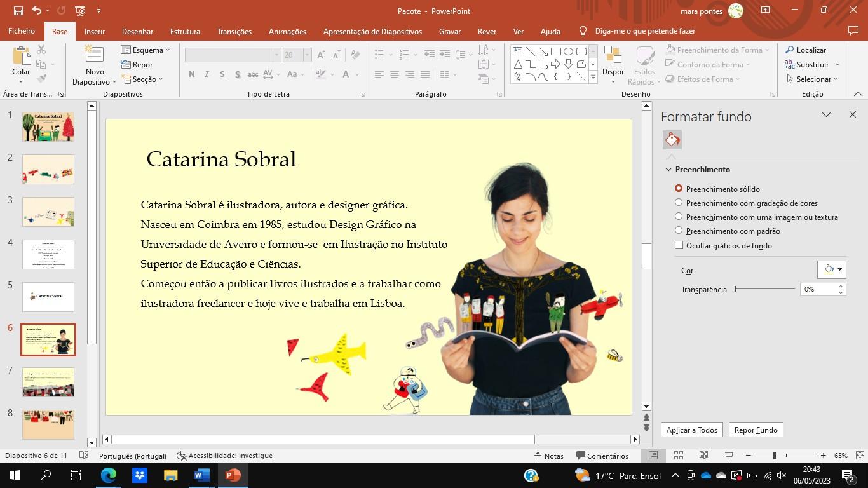The image size is (868, 488).
Task: Switch to the Estrutura tab
Action: click(185, 31)
